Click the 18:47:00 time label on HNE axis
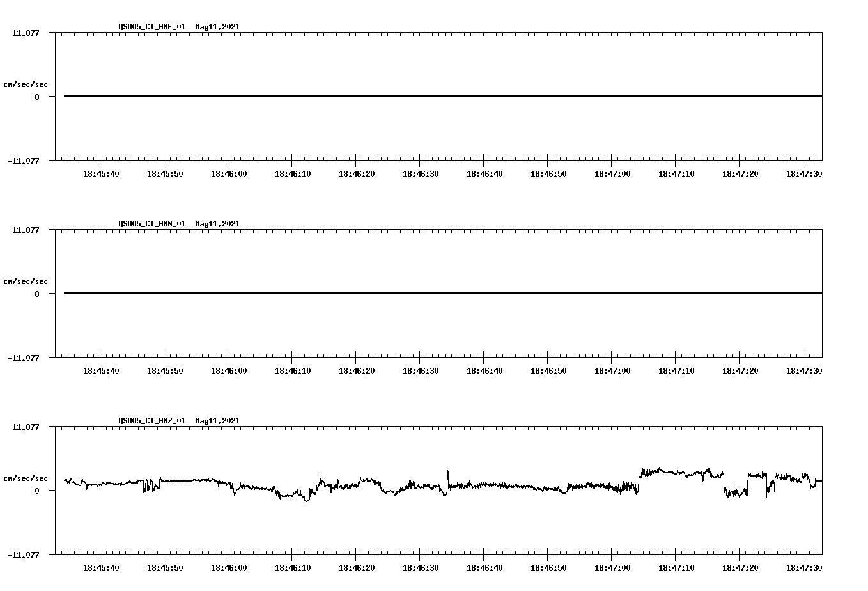 [614, 172]
